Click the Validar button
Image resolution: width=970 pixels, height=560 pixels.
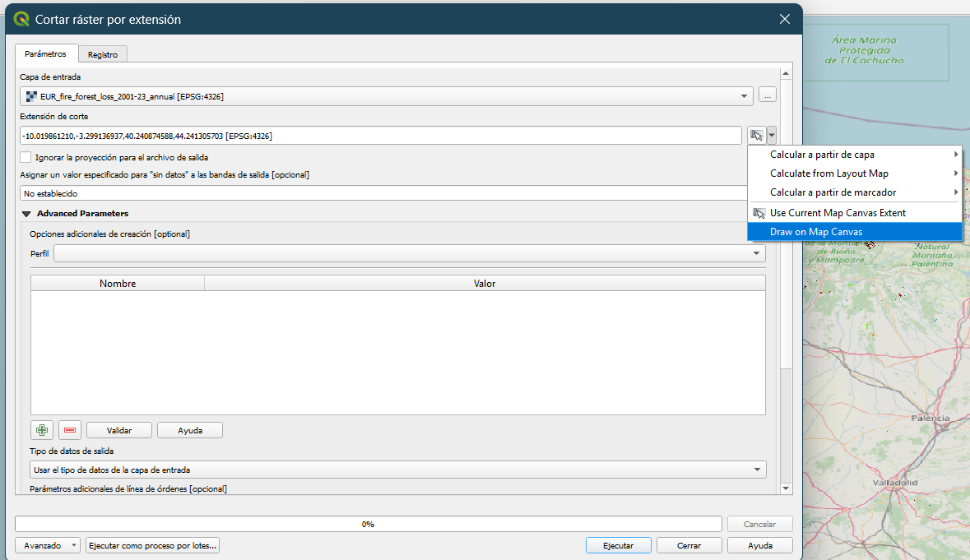tap(119, 430)
